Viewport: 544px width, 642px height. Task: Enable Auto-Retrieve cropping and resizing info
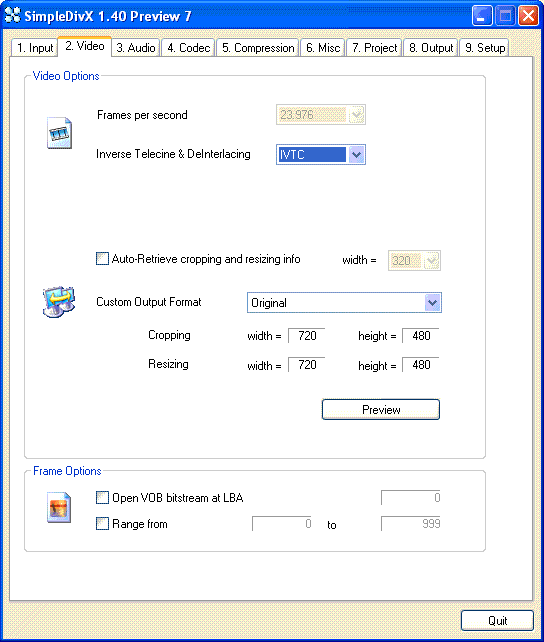pos(102,259)
